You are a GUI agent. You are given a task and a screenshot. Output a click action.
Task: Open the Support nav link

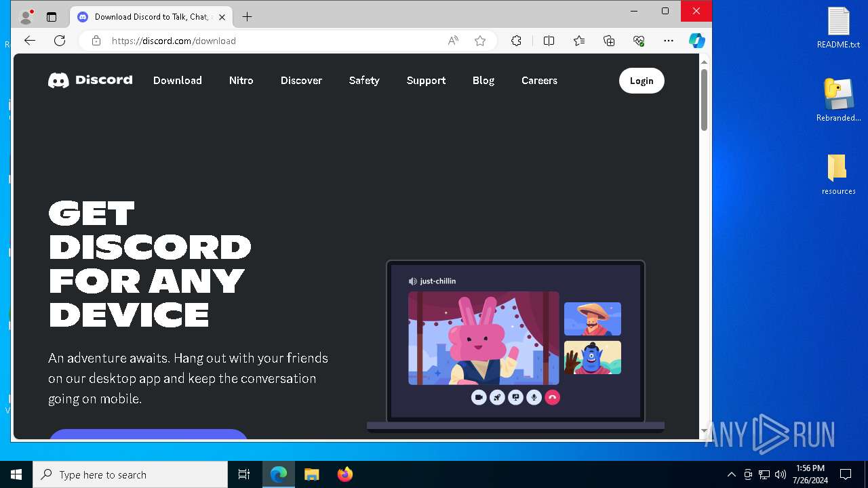426,80
